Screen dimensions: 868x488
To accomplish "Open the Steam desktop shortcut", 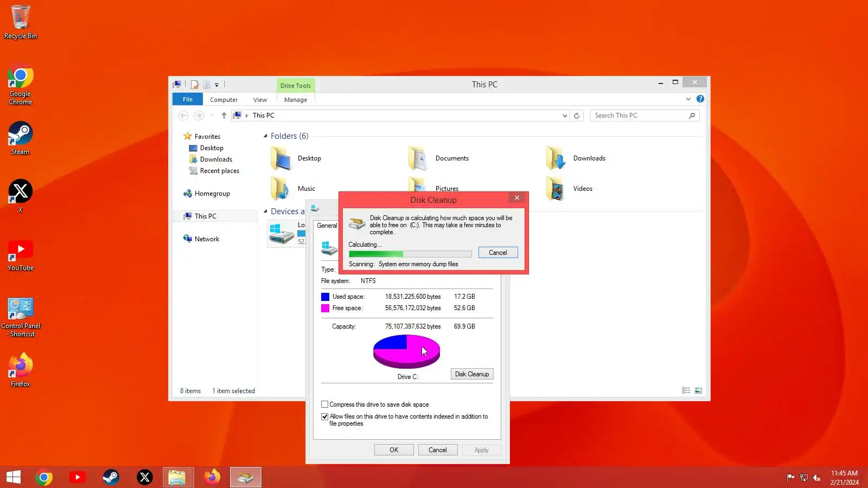I will tap(21, 138).
